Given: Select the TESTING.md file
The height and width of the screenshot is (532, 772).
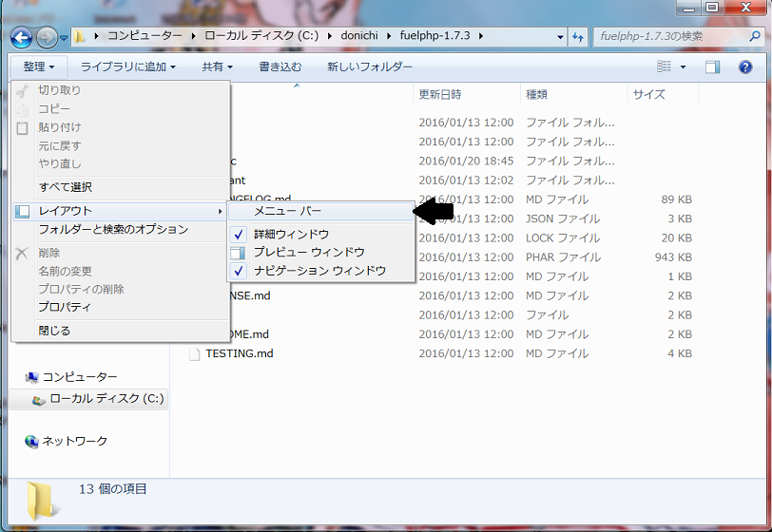Looking at the screenshot, I should point(240,353).
